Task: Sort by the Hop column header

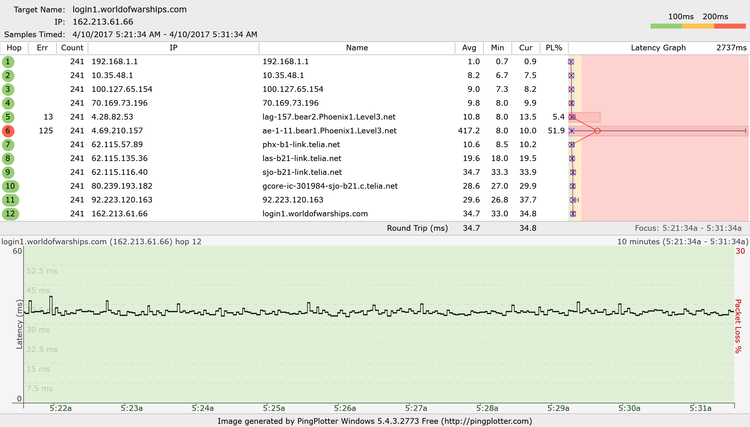Action: [x=14, y=48]
